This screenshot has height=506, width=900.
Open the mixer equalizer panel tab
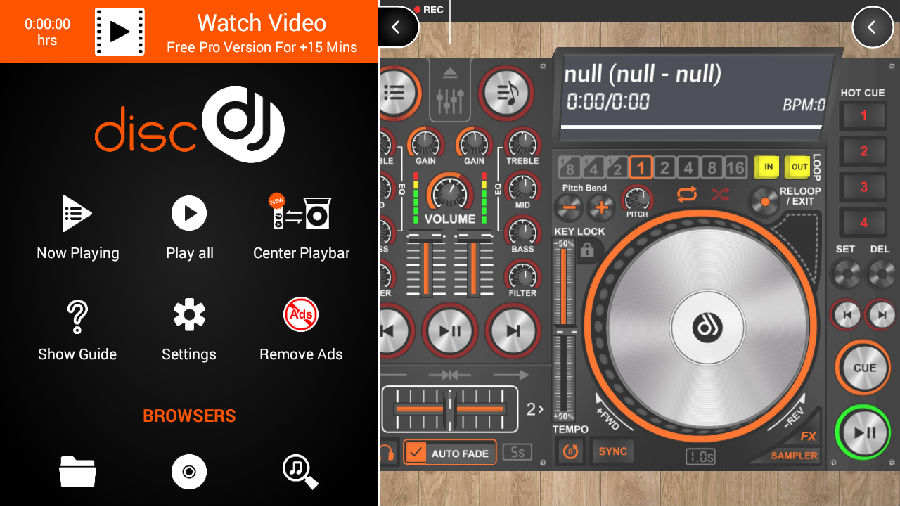coord(449,92)
